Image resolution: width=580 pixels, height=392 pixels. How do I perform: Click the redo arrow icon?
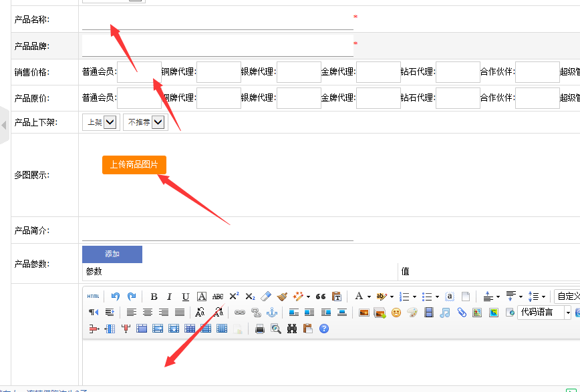click(132, 297)
